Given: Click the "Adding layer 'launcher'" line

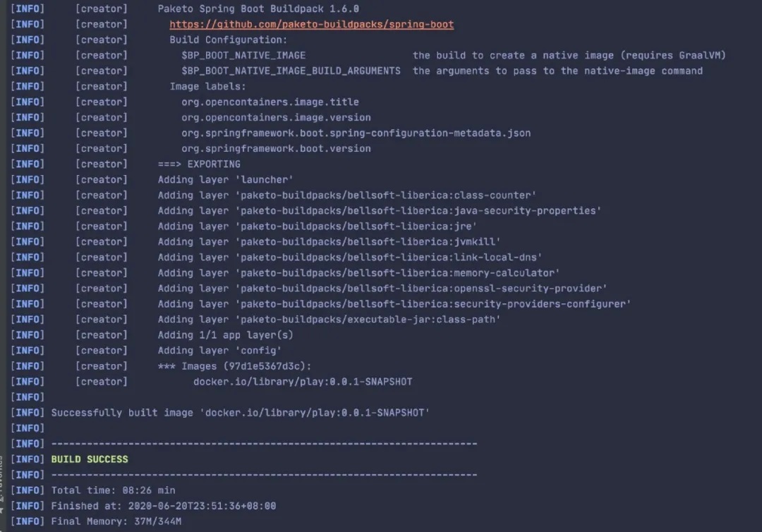Looking at the screenshot, I should [226, 180].
